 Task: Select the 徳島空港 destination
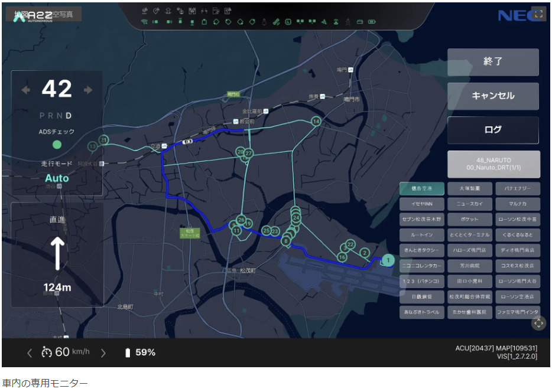click(421, 189)
